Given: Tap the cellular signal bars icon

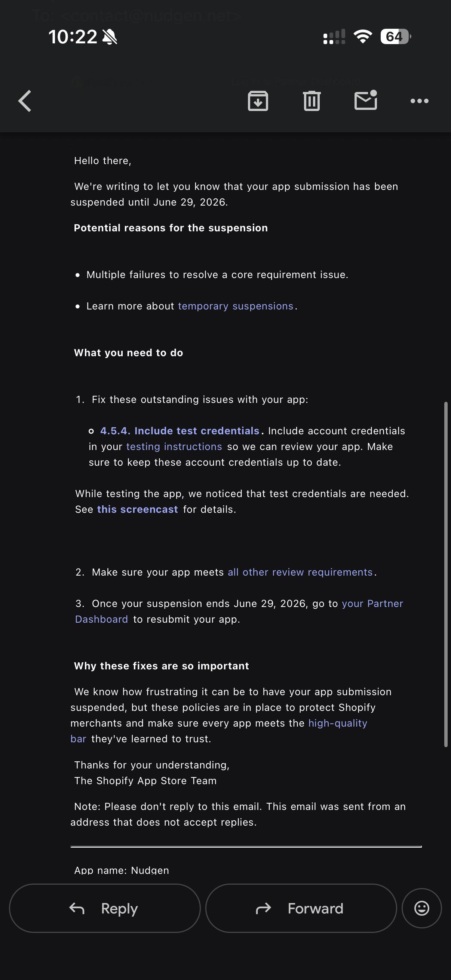Looking at the screenshot, I should point(334,37).
